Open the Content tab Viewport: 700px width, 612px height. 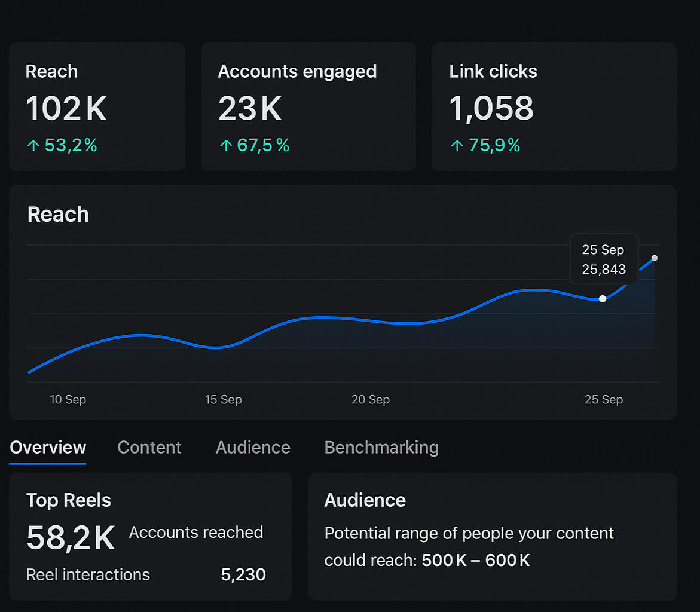(149, 448)
